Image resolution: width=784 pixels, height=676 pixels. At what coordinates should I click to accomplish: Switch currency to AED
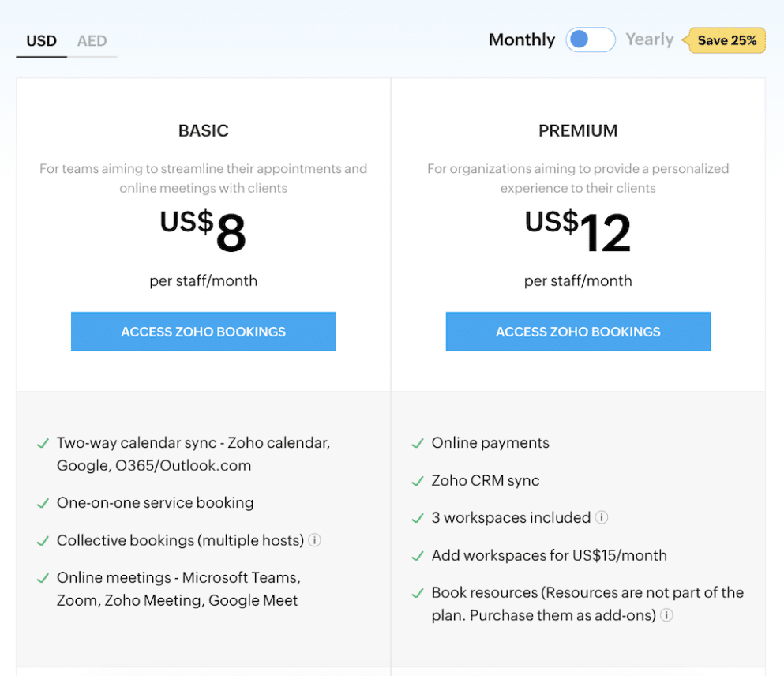92,41
